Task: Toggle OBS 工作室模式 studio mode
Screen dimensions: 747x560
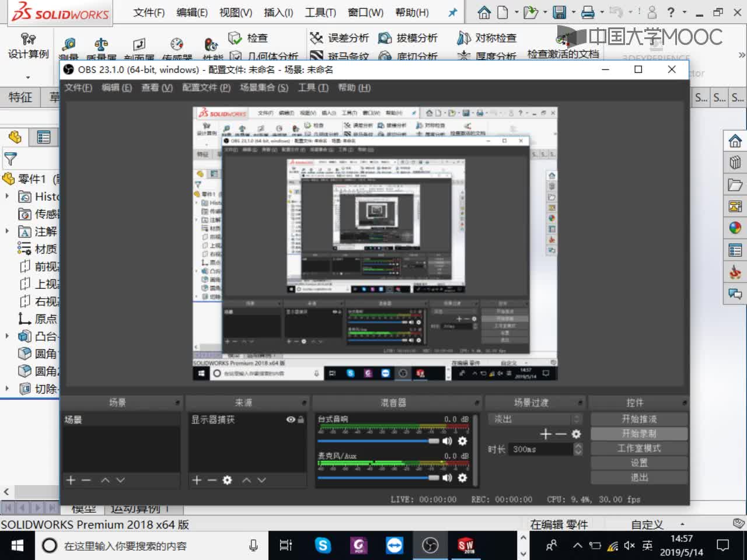Action: click(639, 448)
